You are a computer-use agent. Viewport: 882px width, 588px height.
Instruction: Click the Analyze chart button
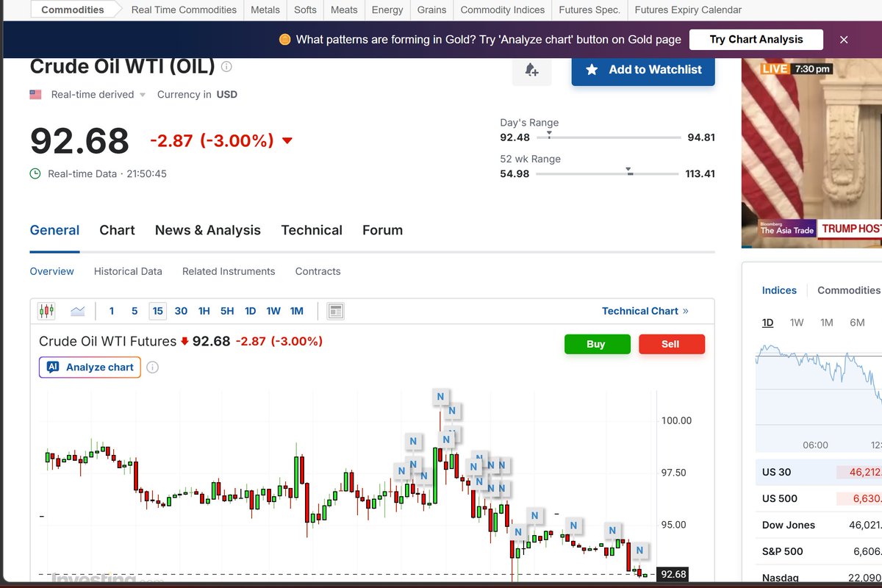point(90,367)
